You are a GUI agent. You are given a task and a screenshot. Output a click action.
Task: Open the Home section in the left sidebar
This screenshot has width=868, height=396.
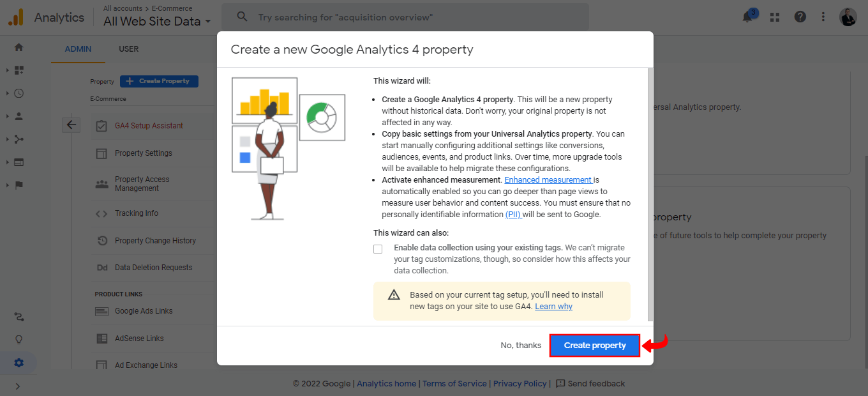18,47
